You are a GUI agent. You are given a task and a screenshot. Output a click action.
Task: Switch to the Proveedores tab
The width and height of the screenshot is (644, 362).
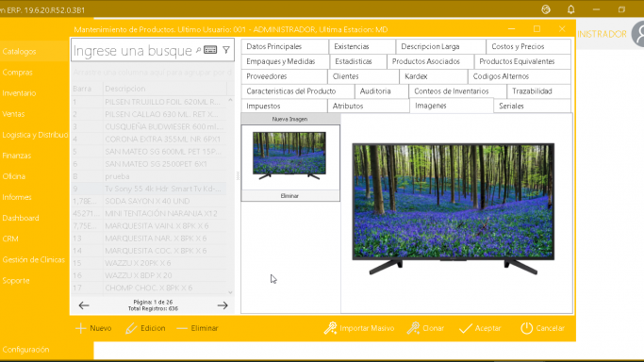click(x=284, y=76)
